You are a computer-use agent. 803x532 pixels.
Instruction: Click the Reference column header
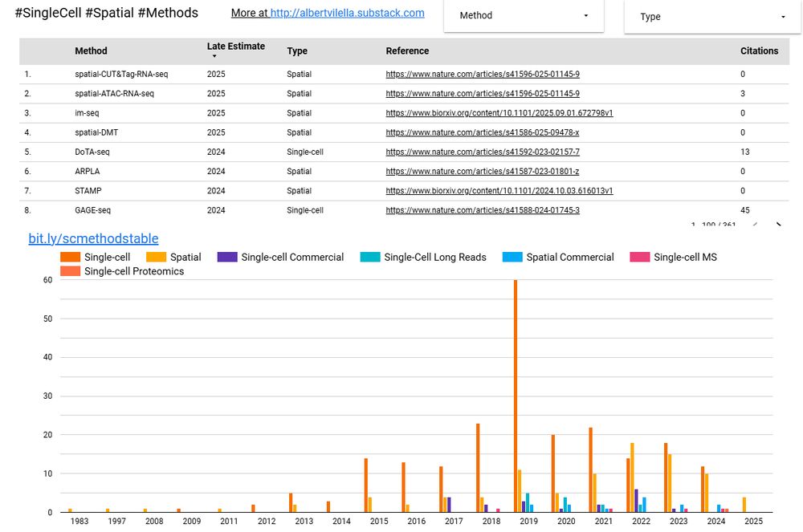point(407,51)
